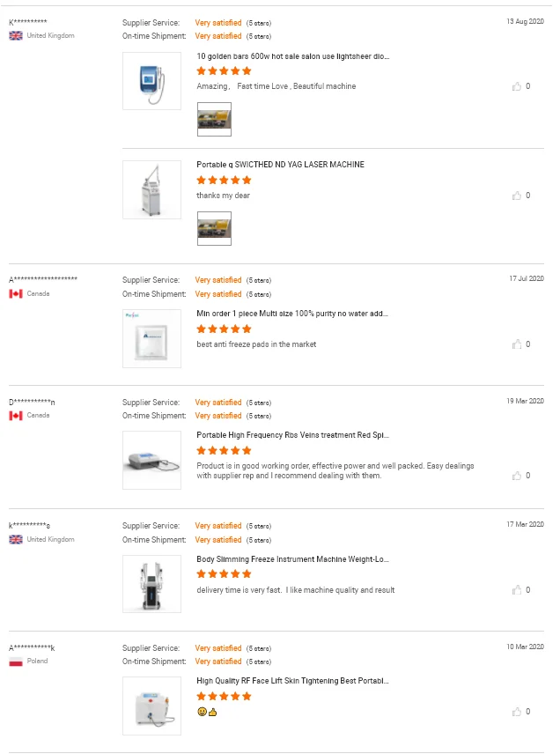View review photo under 'thanks my dear'
The width and height of the screenshot is (560, 754).
(x=214, y=228)
